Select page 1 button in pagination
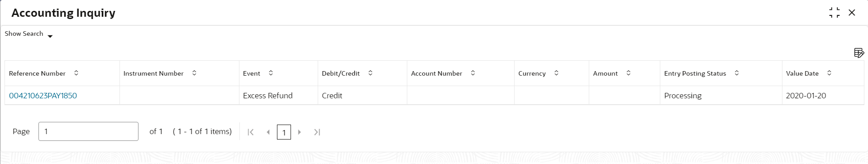The image size is (868, 164). [284, 132]
